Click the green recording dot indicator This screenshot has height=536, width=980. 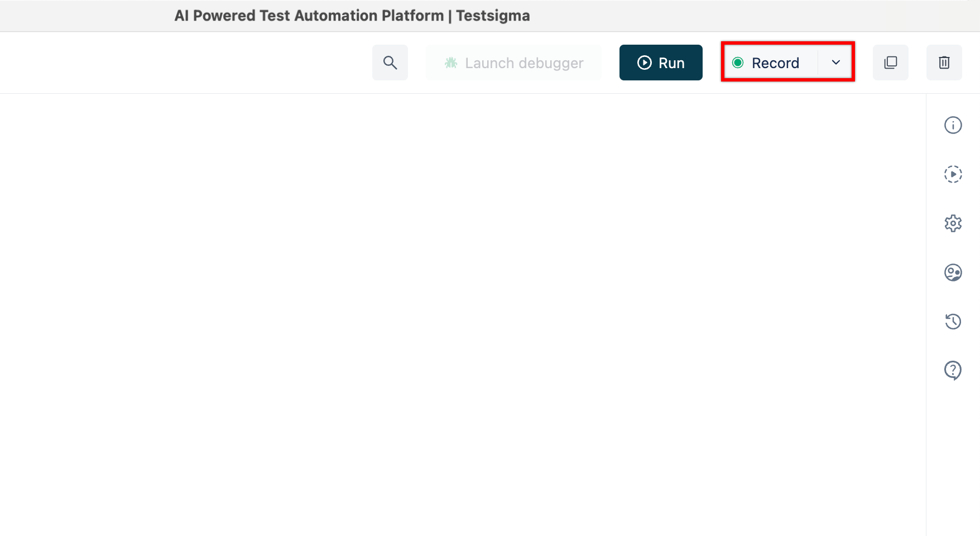[738, 63]
